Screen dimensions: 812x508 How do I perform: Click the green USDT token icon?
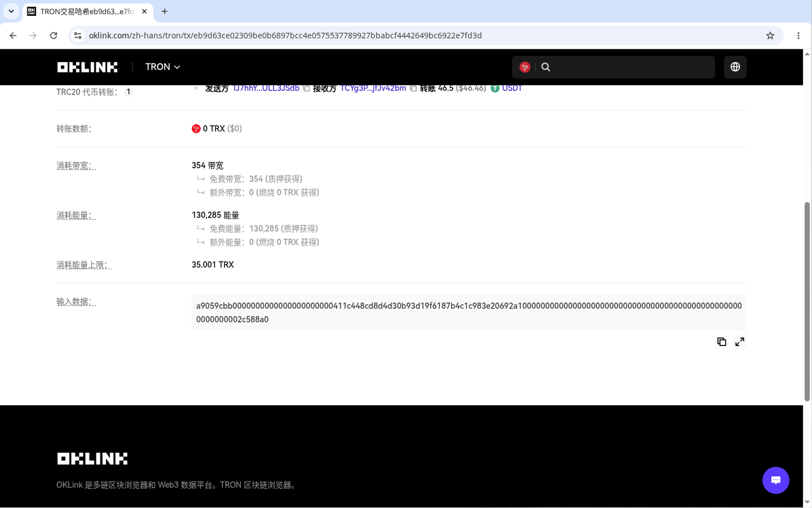point(495,88)
